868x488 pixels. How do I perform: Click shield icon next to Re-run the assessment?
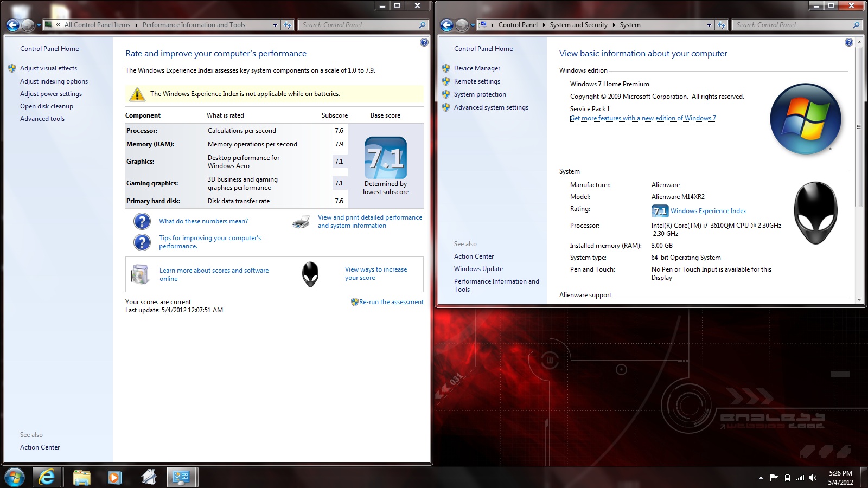pos(354,302)
